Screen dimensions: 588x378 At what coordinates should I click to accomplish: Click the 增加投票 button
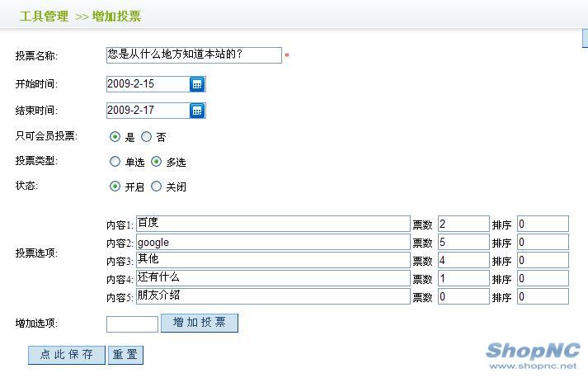(200, 323)
